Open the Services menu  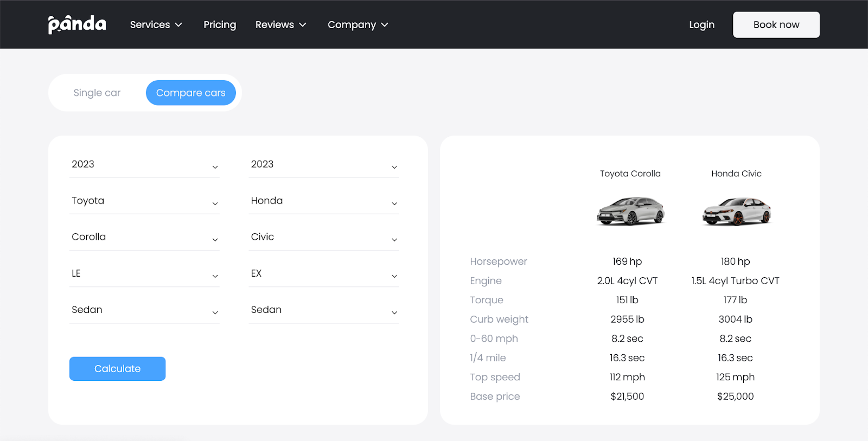coord(156,25)
